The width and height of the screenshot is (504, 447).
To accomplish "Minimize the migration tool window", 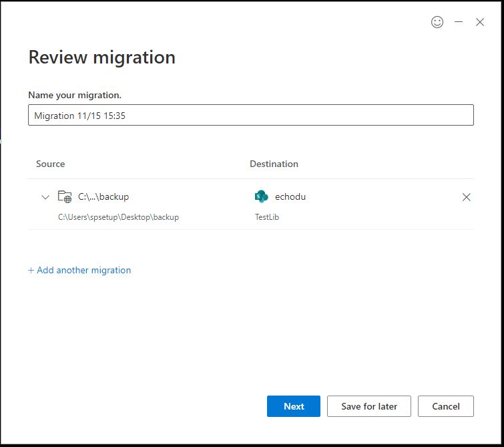I will tap(459, 22).
